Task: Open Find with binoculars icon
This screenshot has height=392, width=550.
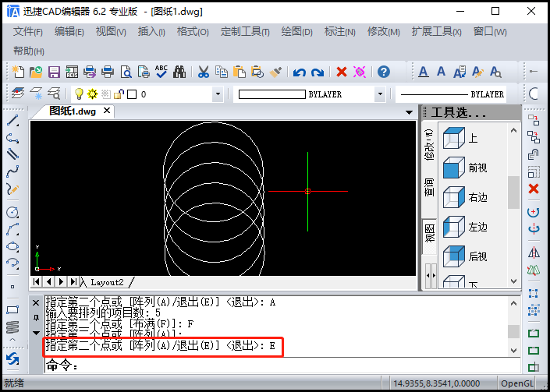Action: coord(179,72)
